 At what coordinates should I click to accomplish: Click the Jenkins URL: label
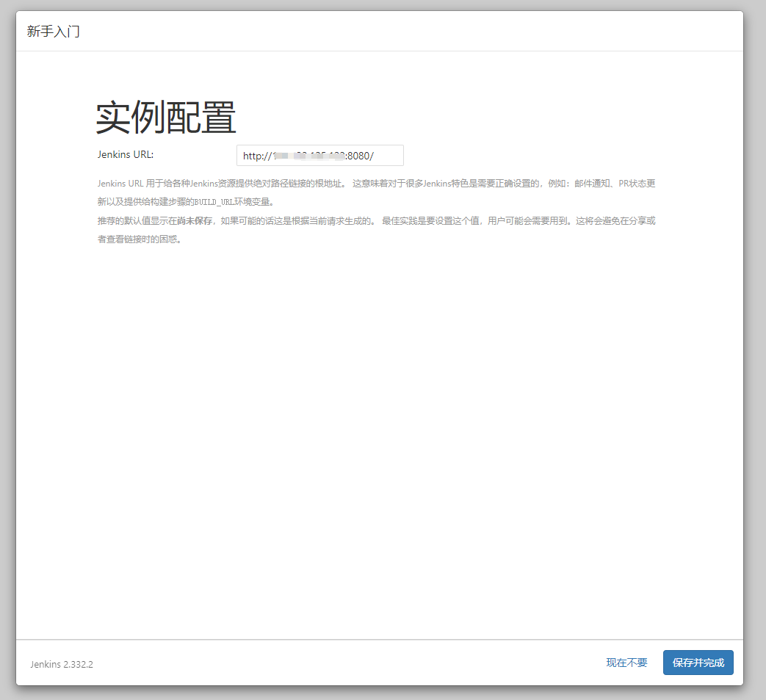click(x=126, y=154)
